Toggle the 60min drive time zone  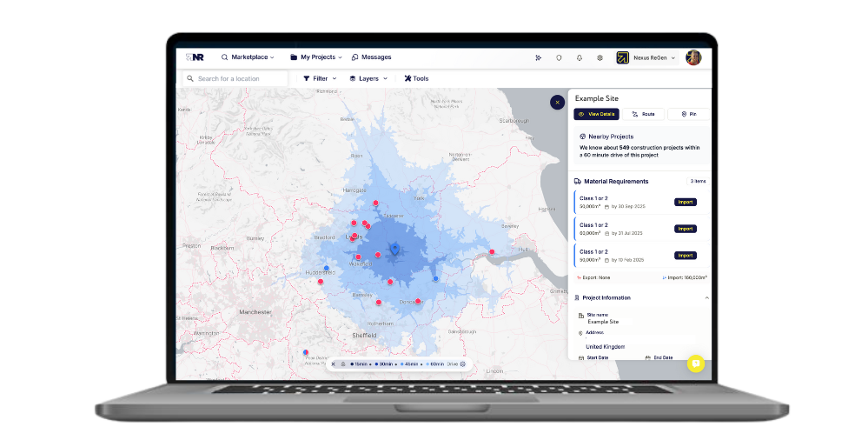(x=435, y=364)
